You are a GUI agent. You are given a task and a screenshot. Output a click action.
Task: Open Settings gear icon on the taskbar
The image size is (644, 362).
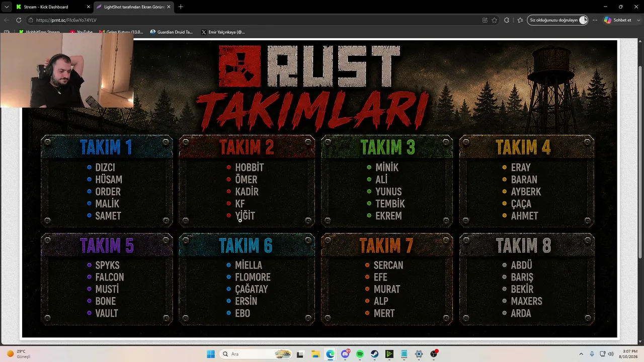pos(419,354)
